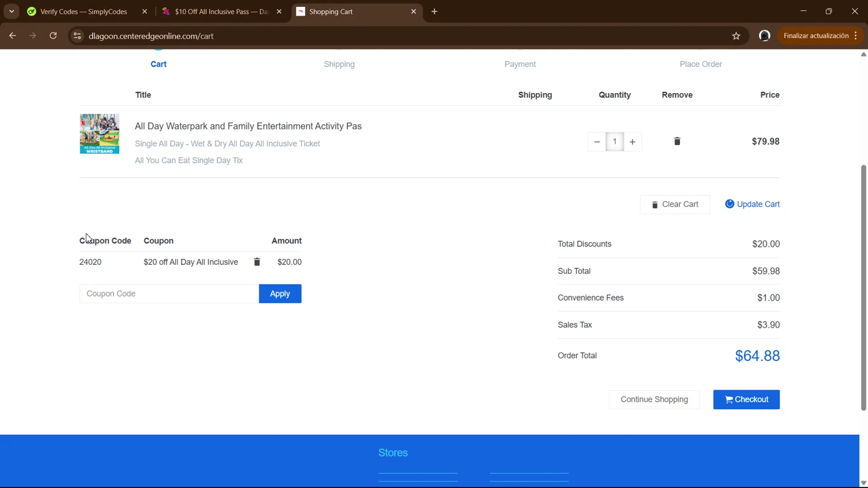The height and width of the screenshot is (488, 868).
Task: Decrease quantity with the minus button
Action: click(x=597, y=142)
